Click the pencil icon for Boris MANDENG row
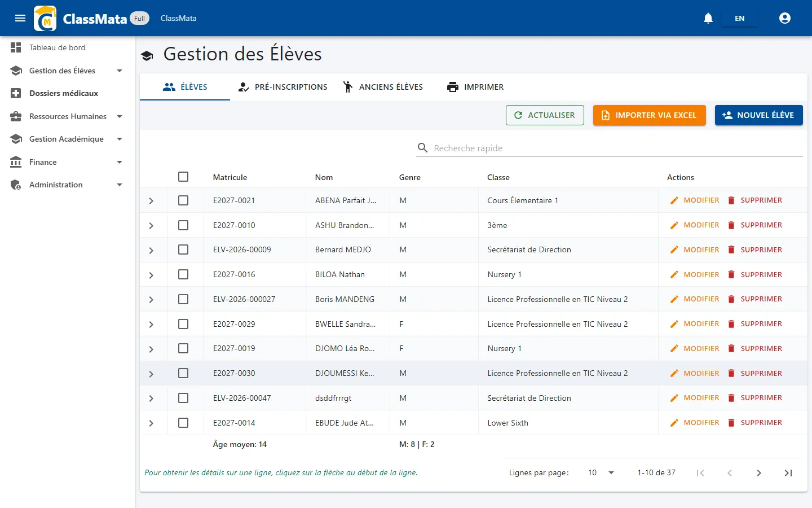This screenshot has height=508, width=812. click(674, 299)
